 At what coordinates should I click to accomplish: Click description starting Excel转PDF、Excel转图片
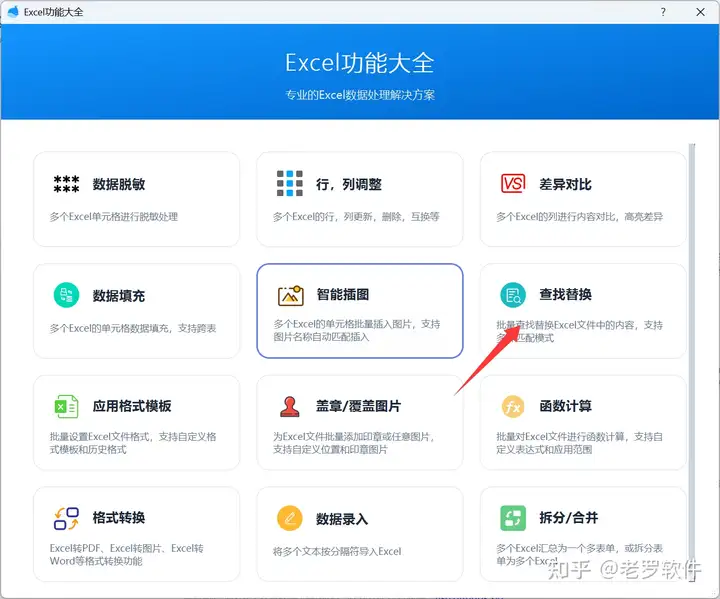(126, 554)
